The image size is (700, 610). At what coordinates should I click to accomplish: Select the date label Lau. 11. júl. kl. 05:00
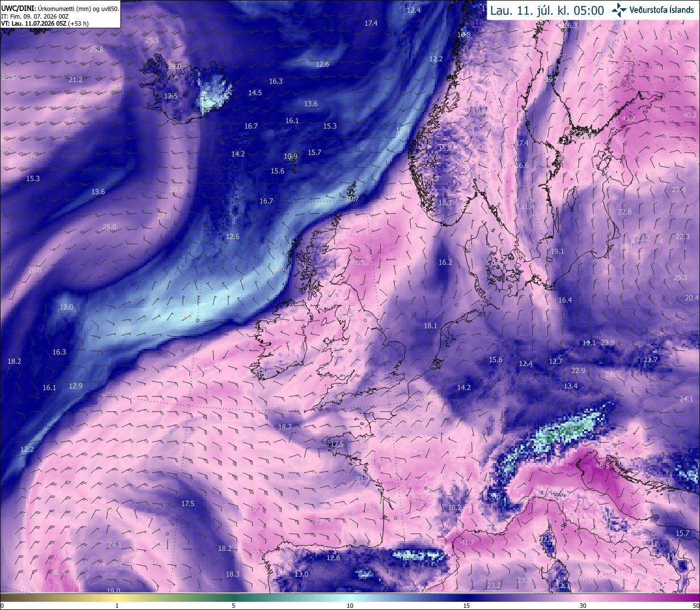547,10
